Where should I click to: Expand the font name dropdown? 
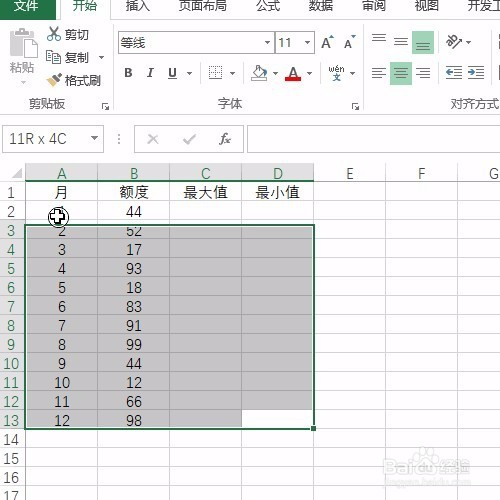(x=267, y=42)
